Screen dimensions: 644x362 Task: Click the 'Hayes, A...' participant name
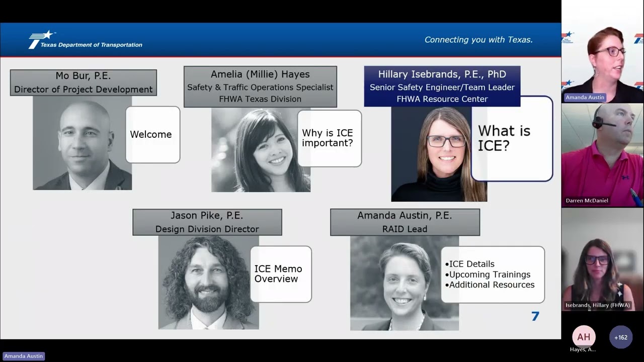pyautogui.click(x=583, y=349)
